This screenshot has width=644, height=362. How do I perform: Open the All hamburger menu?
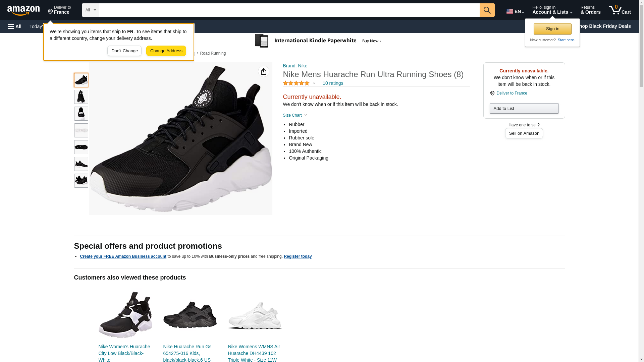tap(15, 26)
